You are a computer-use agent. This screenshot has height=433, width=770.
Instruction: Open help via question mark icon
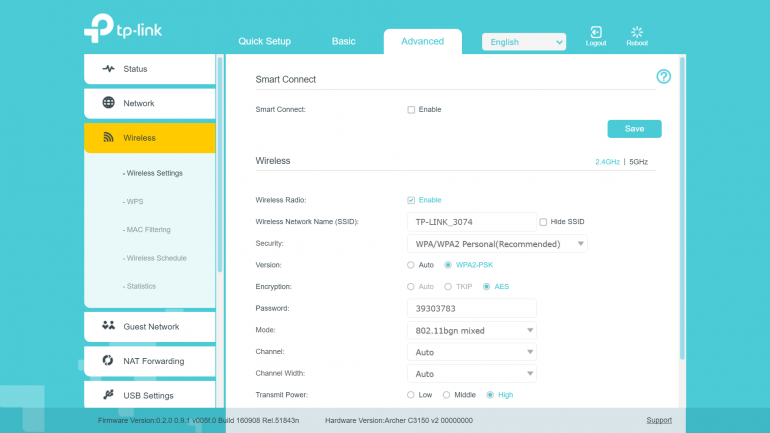[x=663, y=77]
